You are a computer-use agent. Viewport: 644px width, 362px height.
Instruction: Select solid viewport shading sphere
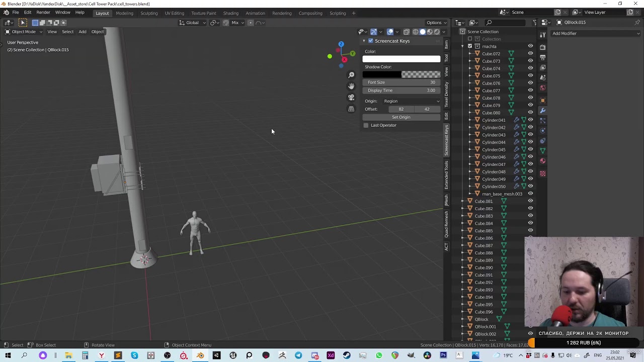point(423,32)
